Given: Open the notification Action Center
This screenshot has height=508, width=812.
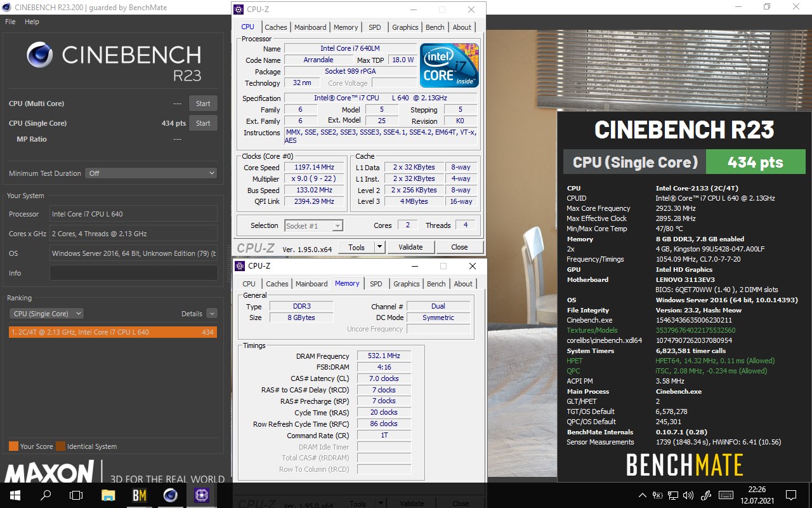Looking at the screenshot, I should (x=791, y=495).
